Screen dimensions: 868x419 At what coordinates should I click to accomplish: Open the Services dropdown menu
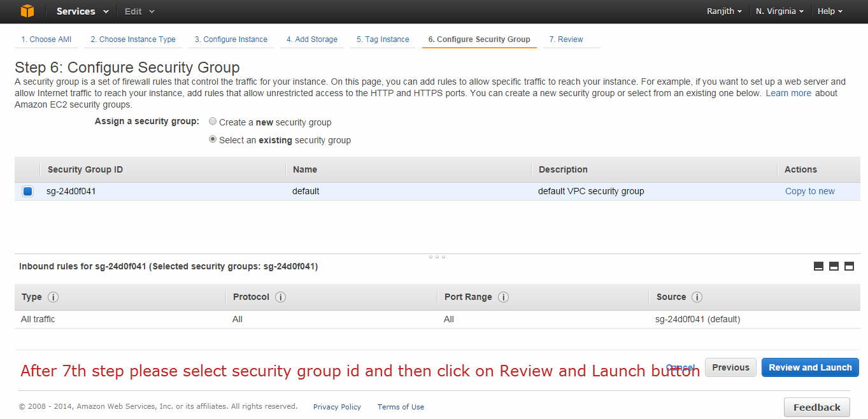coord(82,11)
